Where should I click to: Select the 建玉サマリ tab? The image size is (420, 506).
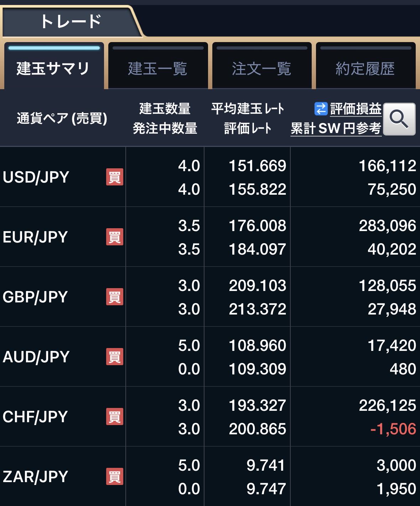(x=53, y=68)
